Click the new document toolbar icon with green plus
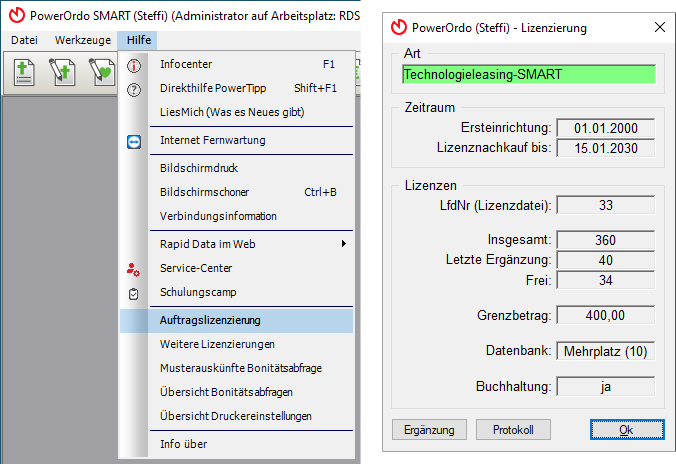676x464 pixels. (24, 72)
